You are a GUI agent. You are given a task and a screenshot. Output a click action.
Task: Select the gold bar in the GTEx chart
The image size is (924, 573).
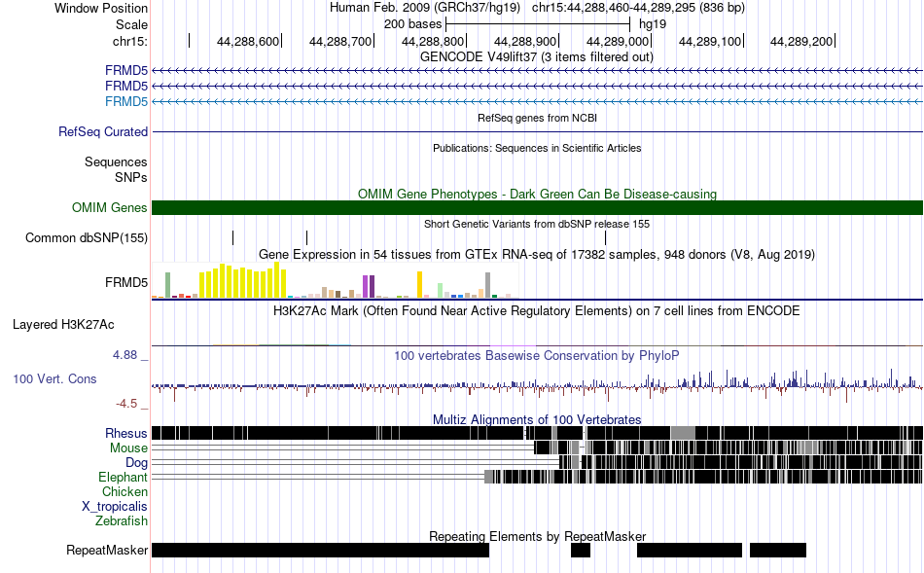tap(419, 284)
